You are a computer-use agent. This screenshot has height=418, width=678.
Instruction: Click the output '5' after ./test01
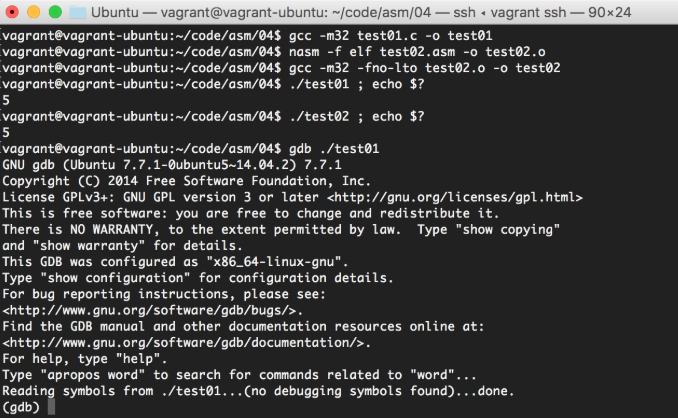(6, 100)
